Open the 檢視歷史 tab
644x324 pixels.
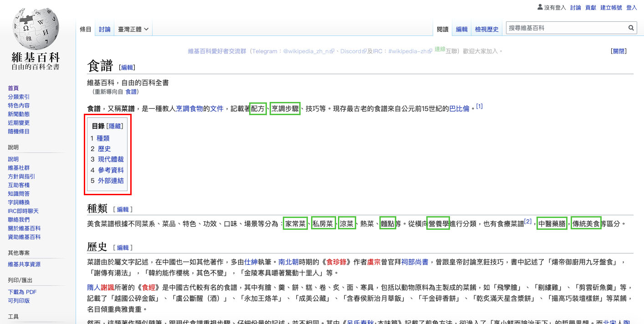486,28
